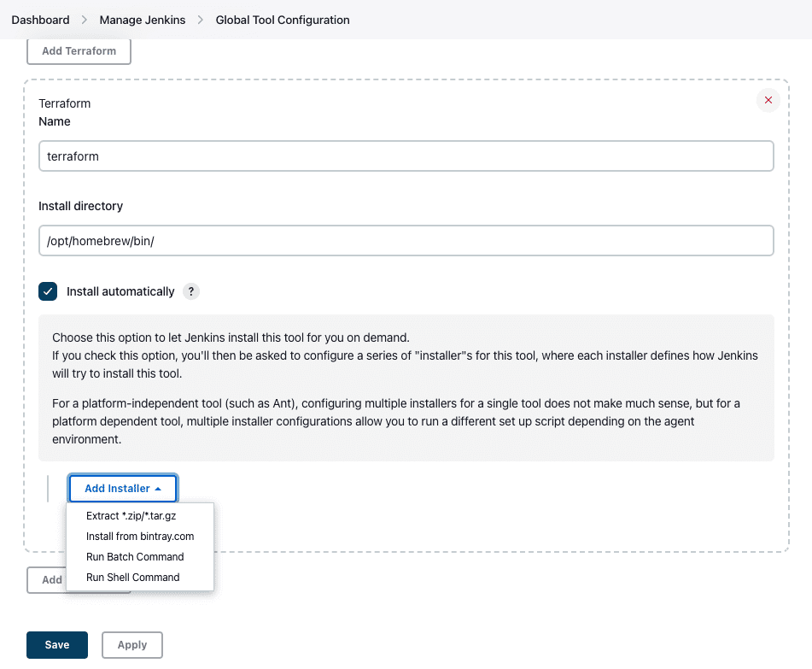The height and width of the screenshot is (669, 812).
Task: Apply the configuration changes
Action: pyautogui.click(x=131, y=645)
